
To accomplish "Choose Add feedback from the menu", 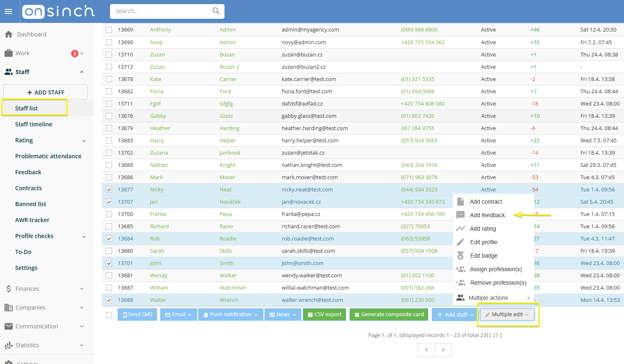I will tap(487, 215).
